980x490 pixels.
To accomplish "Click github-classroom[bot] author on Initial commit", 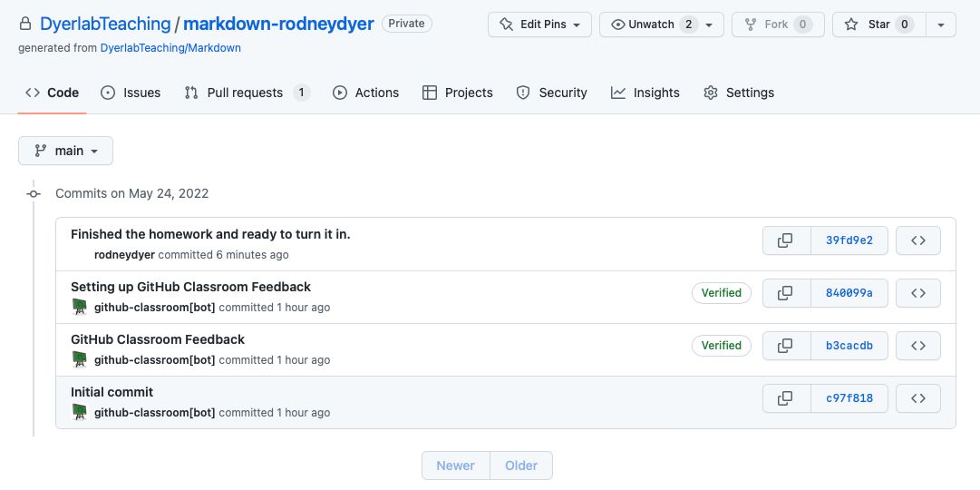I will click(154, 412).
